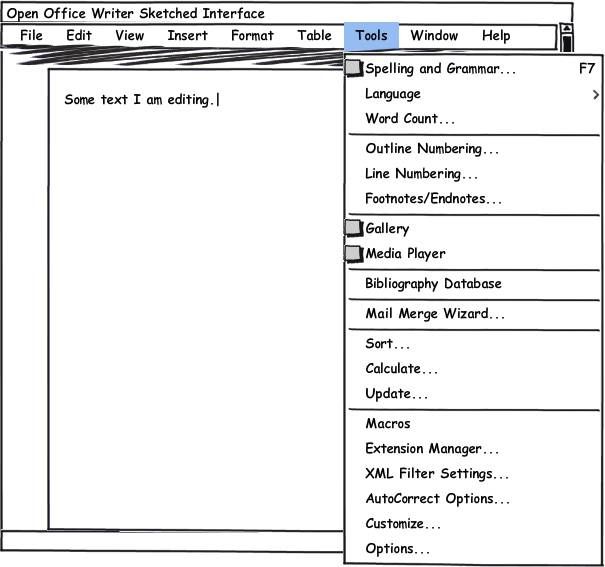The height and width of the screenshot is (567, 605).
Task: Open XML Filter Settings...
Action: pos(473,474)
